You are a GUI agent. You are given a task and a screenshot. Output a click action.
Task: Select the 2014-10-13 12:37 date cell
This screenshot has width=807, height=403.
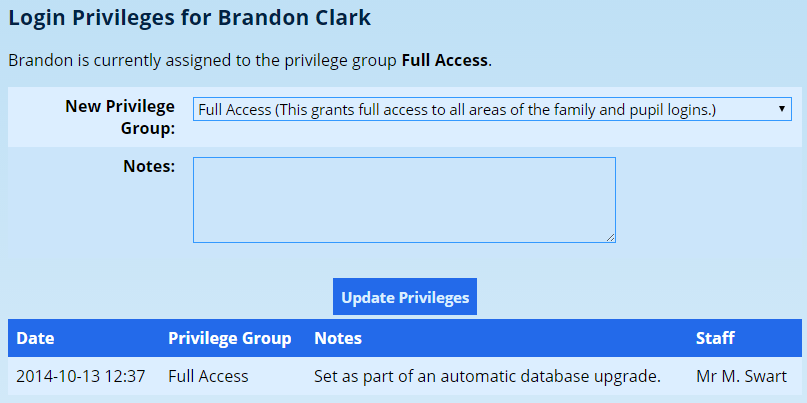point(81,376)
